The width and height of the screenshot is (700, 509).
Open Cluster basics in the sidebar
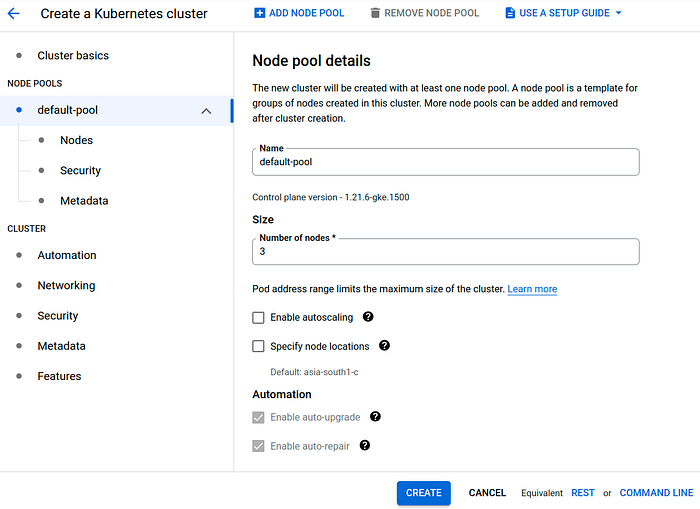click(73, 55)
